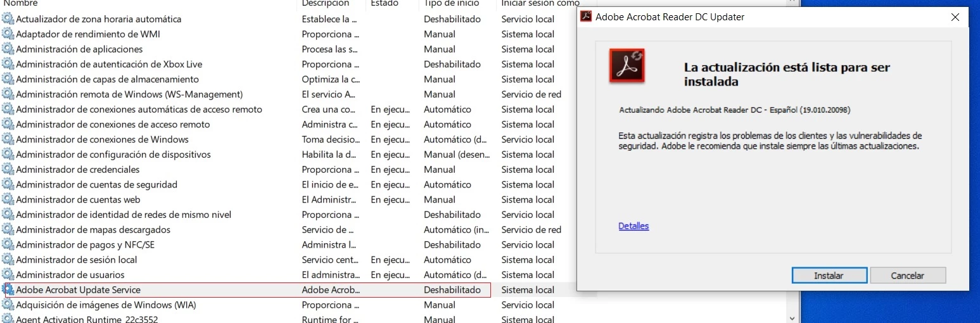The height and width of the screenshot is (323, 980).
Task: Click gear icon of Administrador de usuarios
Action: (x=8, y=275)
